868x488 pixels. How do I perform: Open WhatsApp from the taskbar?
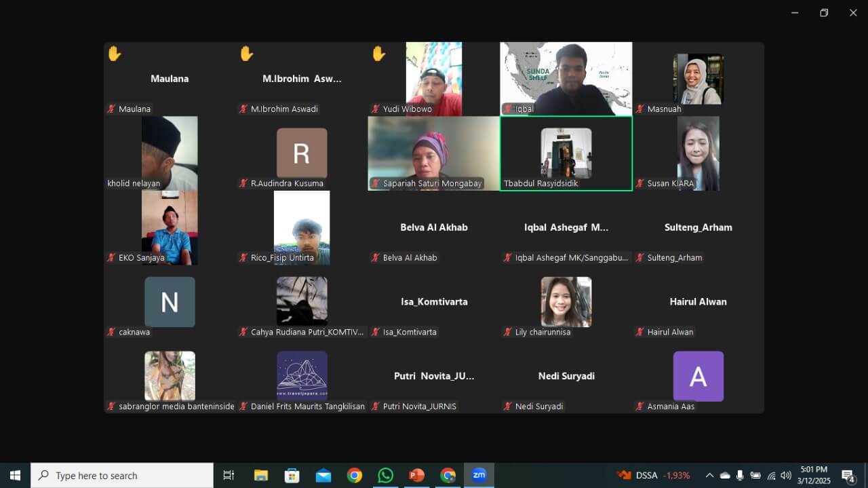coord(385,475)
